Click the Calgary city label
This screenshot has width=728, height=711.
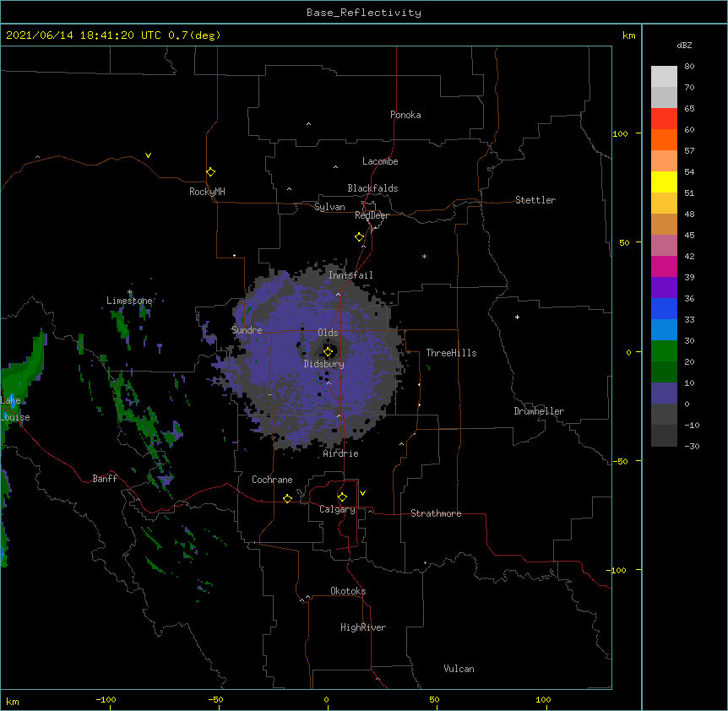click(338, 509)
